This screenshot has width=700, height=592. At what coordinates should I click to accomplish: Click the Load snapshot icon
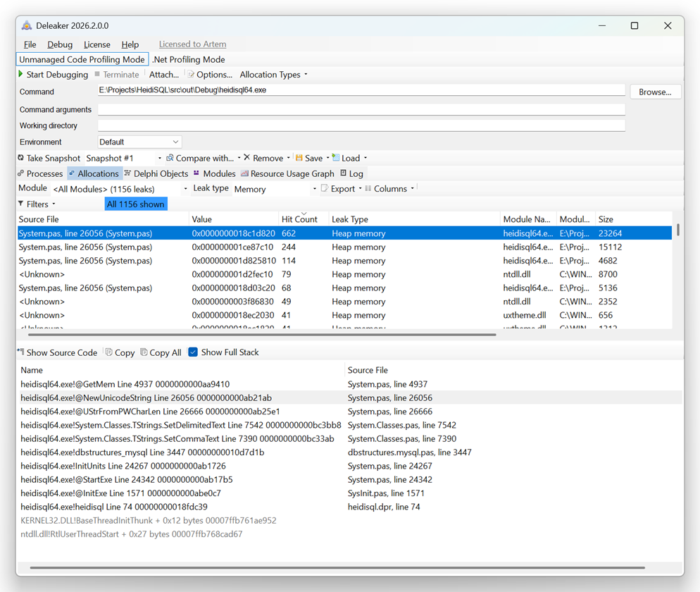(x=336, y=158)
